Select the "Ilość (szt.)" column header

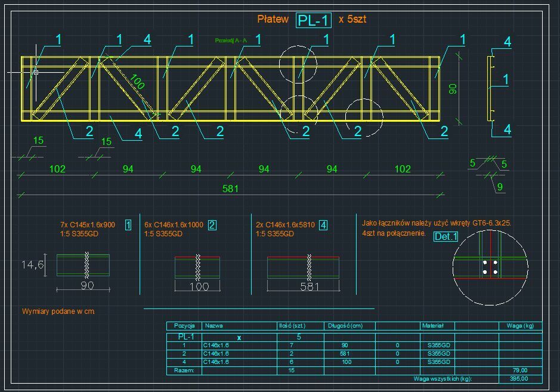point(292,326)
